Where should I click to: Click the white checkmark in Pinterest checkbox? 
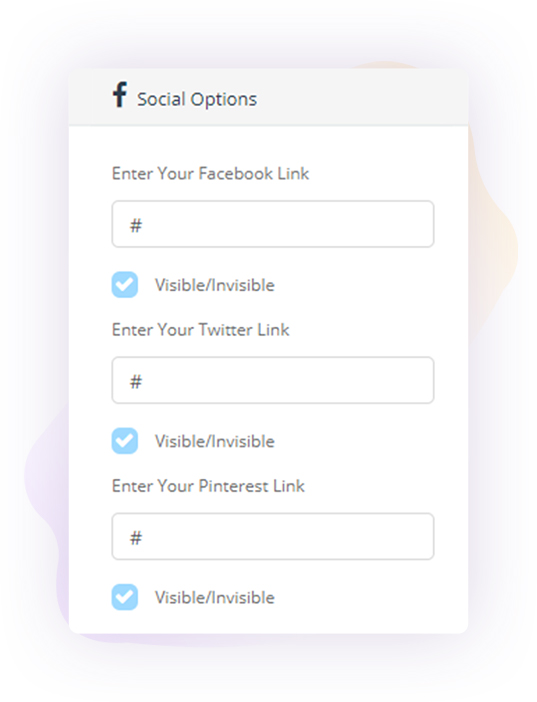[125, 597]
